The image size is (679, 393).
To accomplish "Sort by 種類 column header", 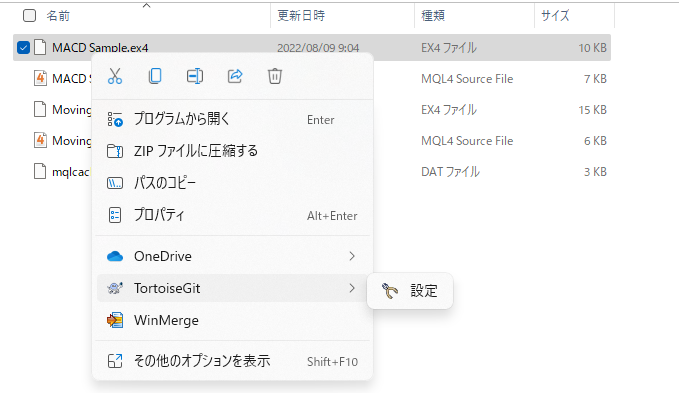I will (433, 16).
